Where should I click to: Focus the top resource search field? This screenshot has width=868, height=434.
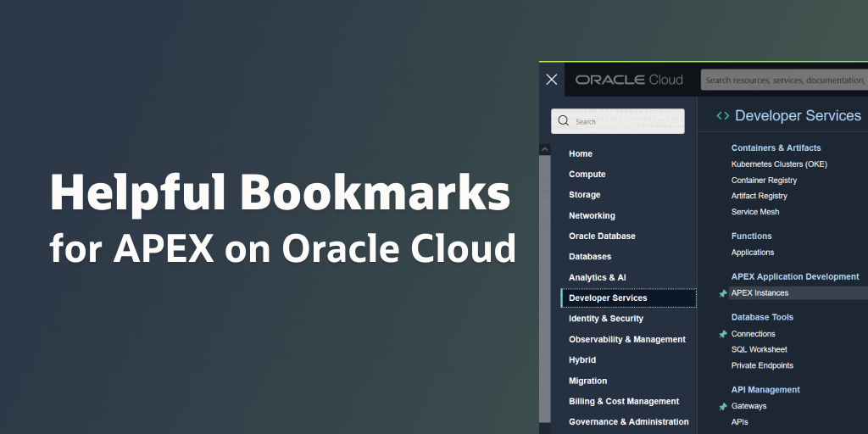[784, 80]
